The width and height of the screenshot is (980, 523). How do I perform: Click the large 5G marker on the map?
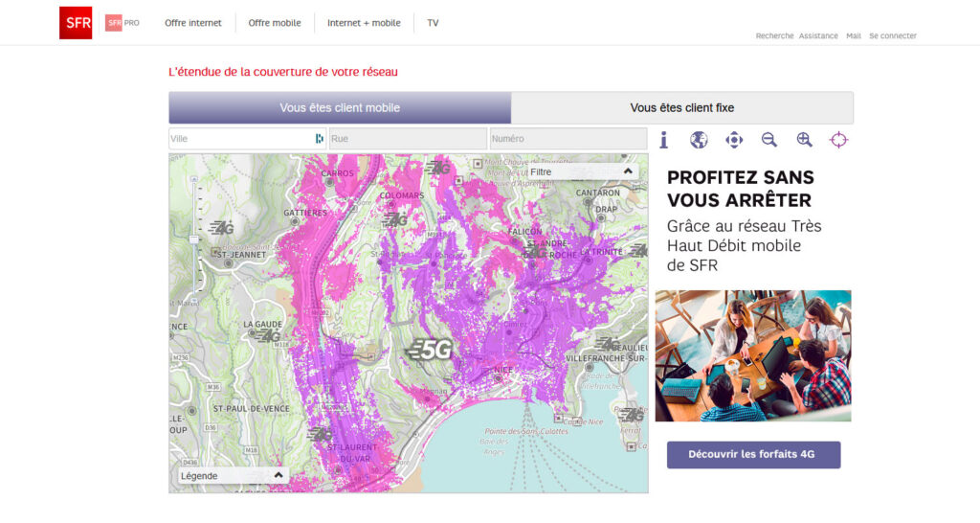coord(429,350)
